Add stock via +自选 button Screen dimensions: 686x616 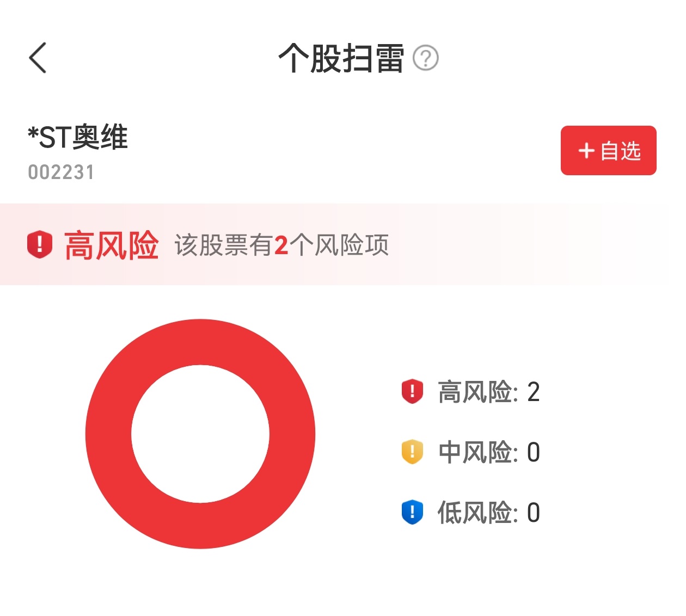tap(608, 151)
